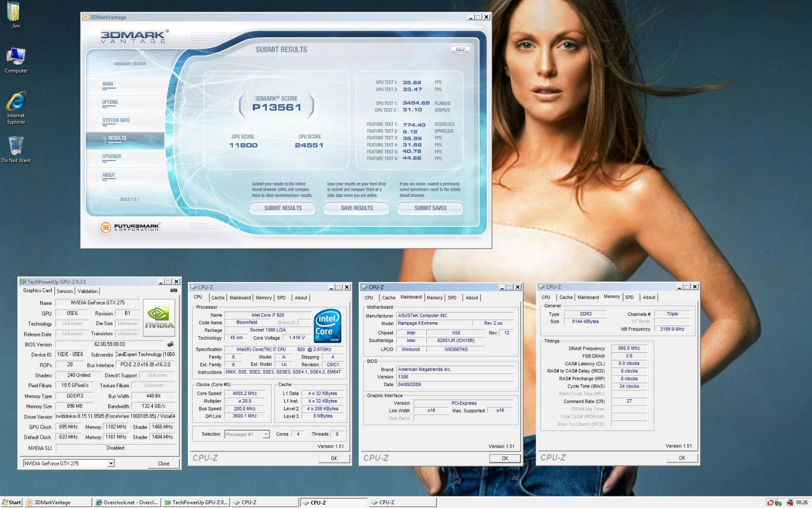The width and height of the screenshot is (812, 508).
Task: Click the Futuremark Corporation logo
Action: 130,227
